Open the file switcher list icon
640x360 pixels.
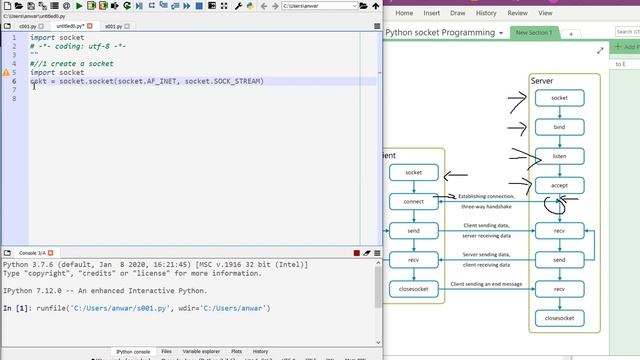(x=54, y=6)
